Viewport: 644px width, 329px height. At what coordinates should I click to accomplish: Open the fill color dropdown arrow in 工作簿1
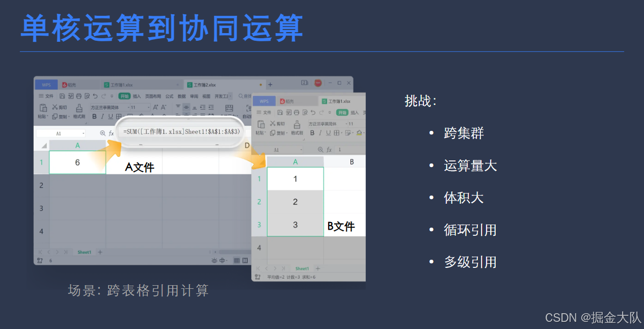coord(364,133)
